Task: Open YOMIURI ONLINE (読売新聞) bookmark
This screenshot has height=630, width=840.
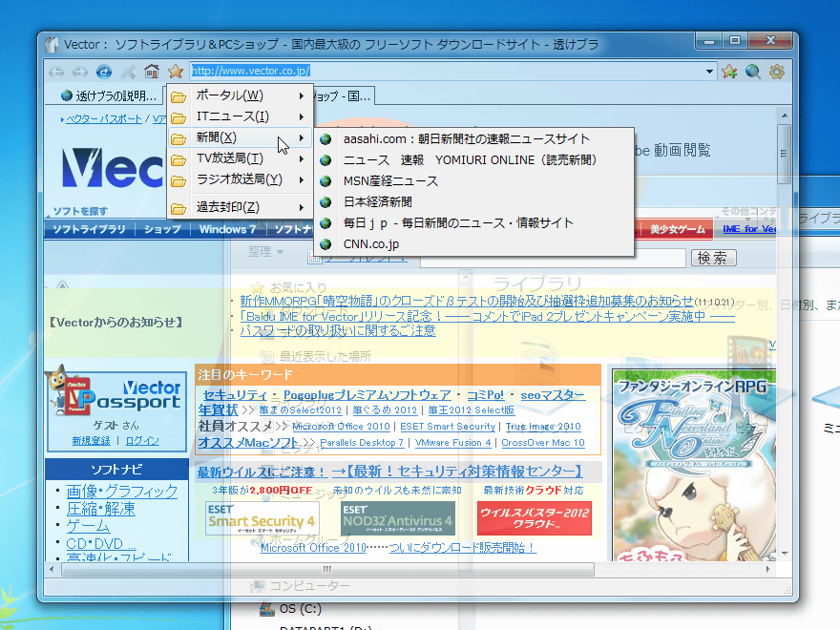Action: [x=473, y=160]
